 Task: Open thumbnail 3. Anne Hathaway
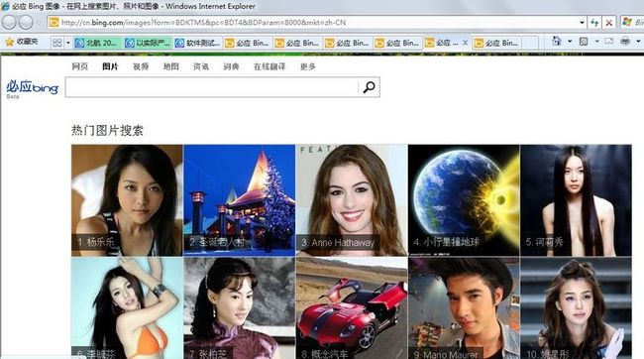pos(352,200)
